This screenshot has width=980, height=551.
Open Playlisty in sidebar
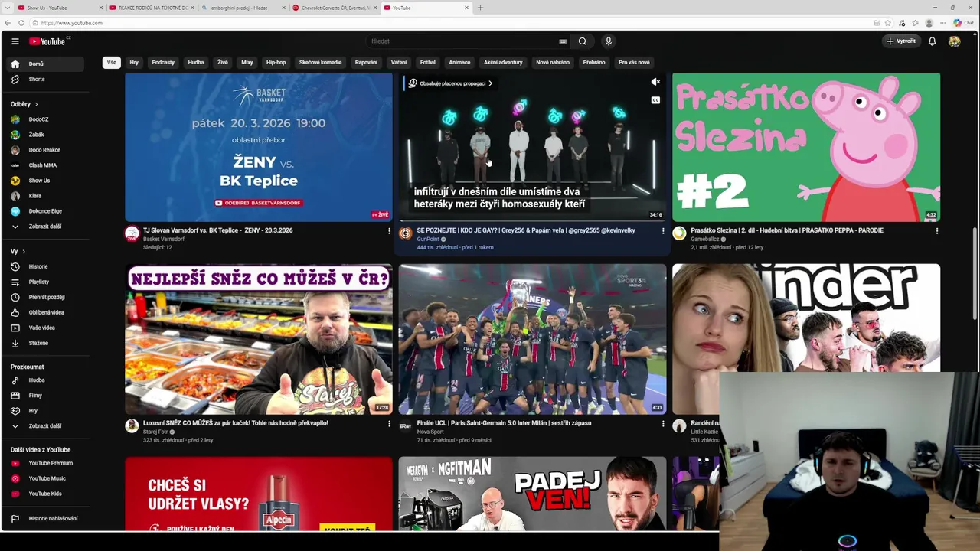(x=46, y=282)
